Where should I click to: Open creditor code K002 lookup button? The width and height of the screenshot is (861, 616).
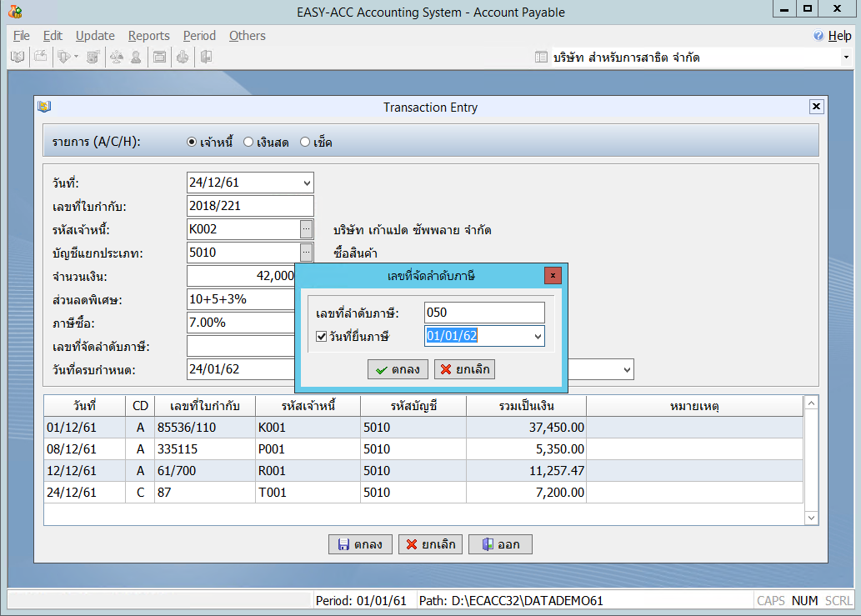307,229
